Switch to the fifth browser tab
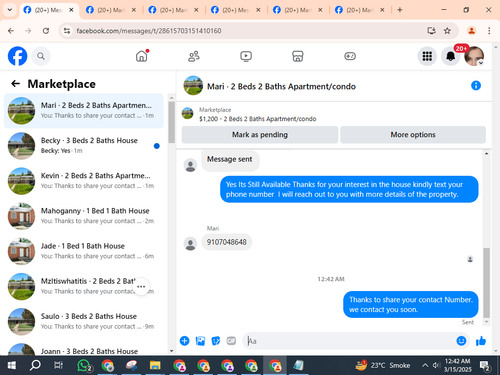Image resolution: width=500 pixels, height=375 pixels. [298, 10]
